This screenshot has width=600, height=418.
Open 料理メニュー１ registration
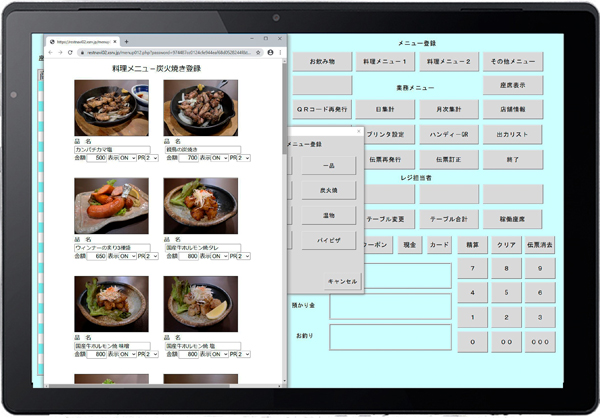coord(386,62)
